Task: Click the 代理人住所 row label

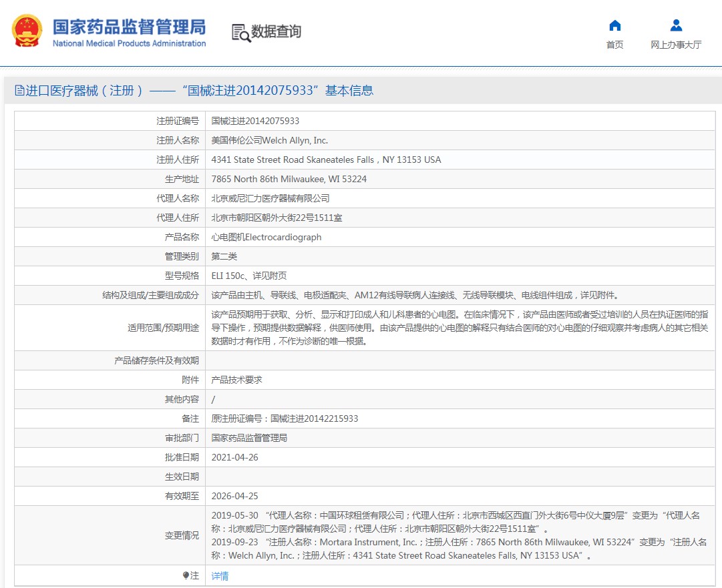Action: (177, 218)
